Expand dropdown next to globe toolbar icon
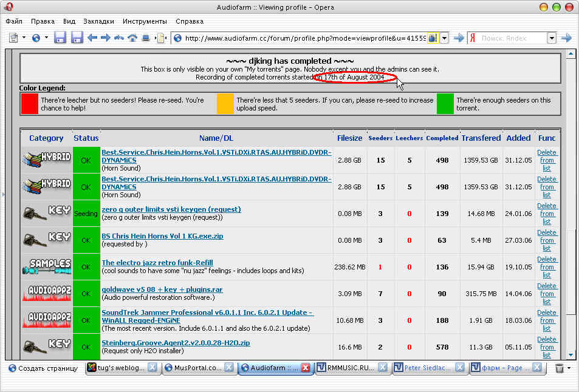The image size is (579, 392). click(46, 38)
